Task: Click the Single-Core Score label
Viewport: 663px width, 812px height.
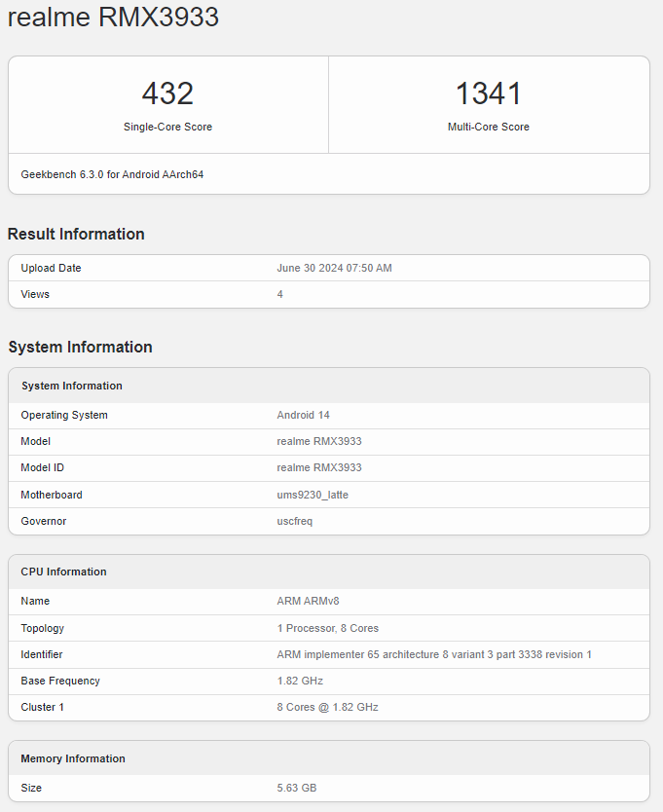Action: [167, 127]
